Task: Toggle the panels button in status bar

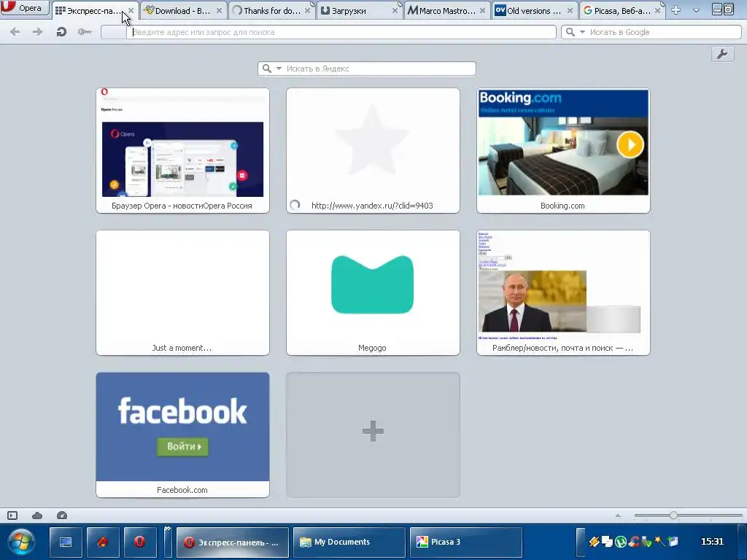Action: pyautogui.click(x=12, y=516)
